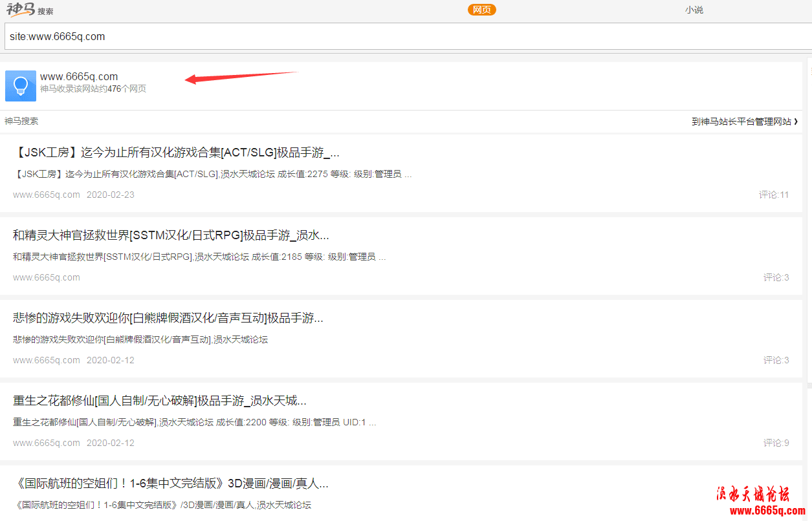Click the 2020-02-12 date of 重生之花都修仙 result
812x521 pixels.
[111, 443]
